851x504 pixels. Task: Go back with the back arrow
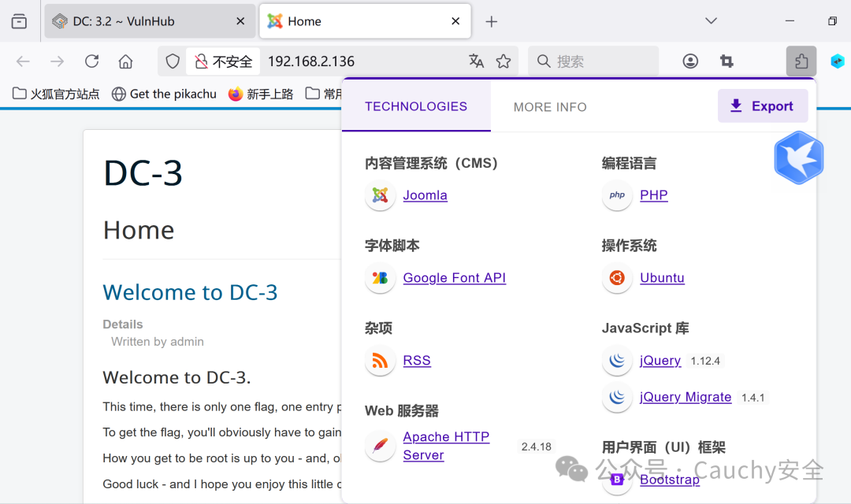pos(23,61)
